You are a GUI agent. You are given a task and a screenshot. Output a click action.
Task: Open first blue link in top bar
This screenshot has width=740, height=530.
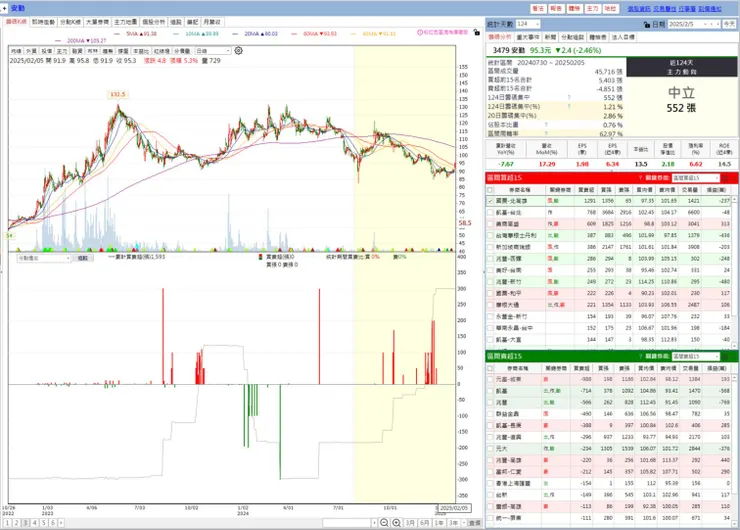[x=639, y=9]
